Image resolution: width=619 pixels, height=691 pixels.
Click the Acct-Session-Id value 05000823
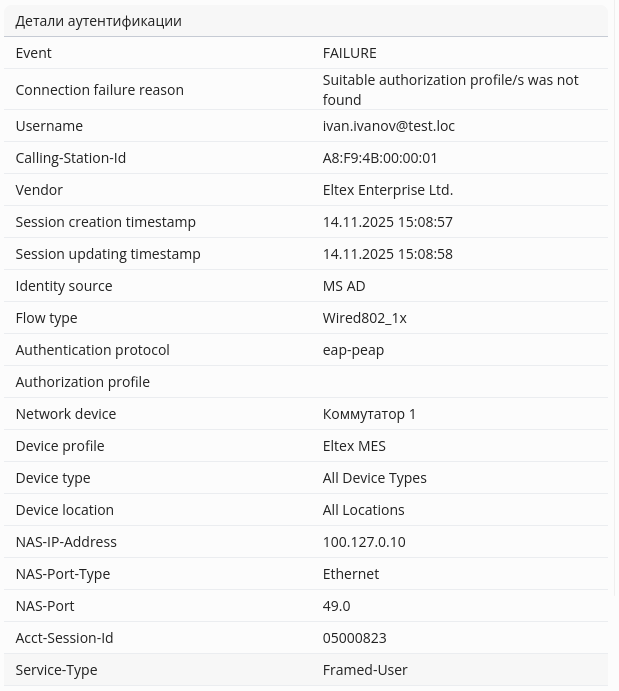coord(354,638)
